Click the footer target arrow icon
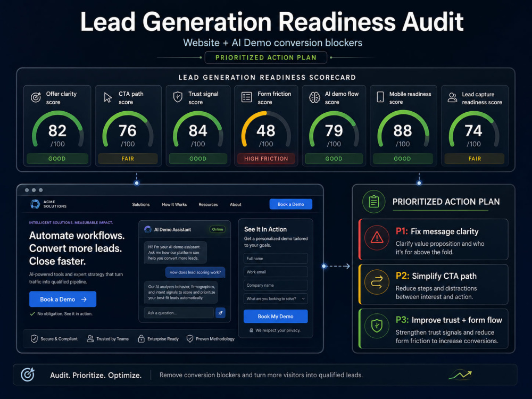This screenshot has height=399, width=532. (28, 375)
